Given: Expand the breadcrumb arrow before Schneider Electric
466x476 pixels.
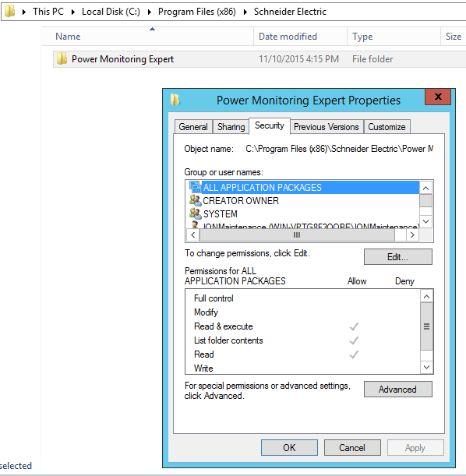Looking at the screenshot, I should pyautogui.click(x=245, y=12).
